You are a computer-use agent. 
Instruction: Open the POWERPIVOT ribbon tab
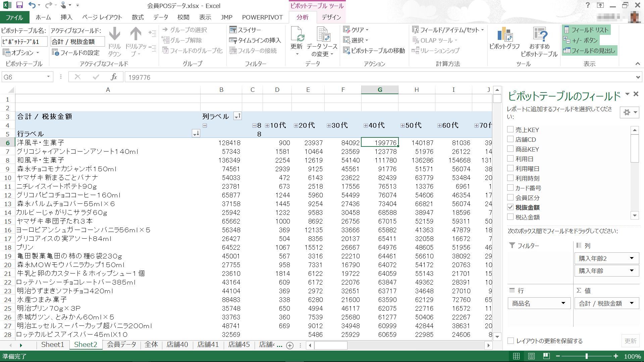coord(262,17)
